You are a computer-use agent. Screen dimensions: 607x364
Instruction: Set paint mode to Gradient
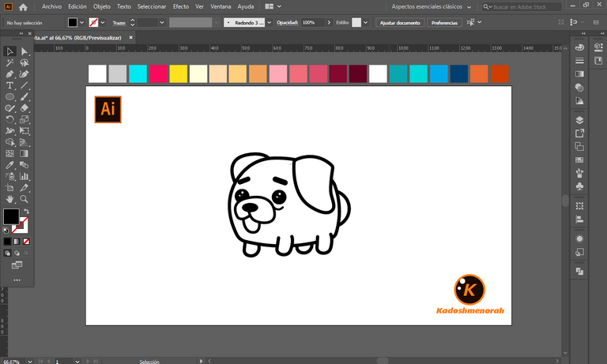tap(17, 242)
